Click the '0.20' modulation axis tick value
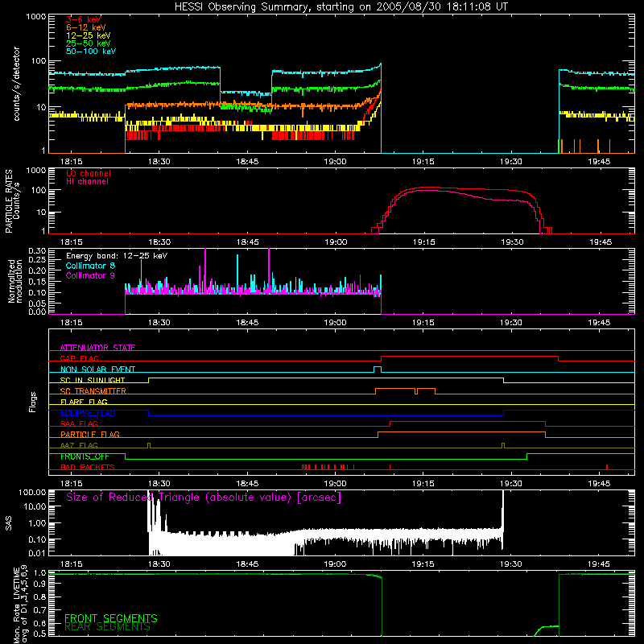644x644 pixels. (x=37, y=270)
